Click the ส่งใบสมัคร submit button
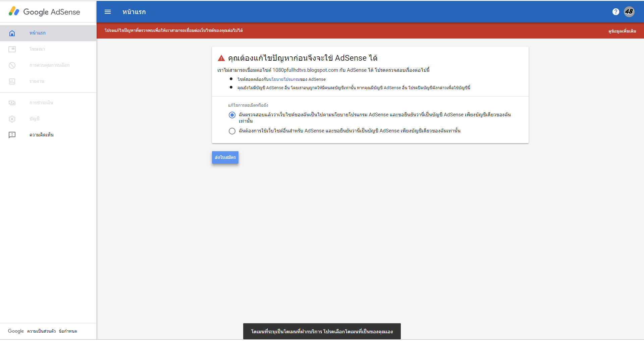This screenshot has width=644, height=341. coord(225,157)
